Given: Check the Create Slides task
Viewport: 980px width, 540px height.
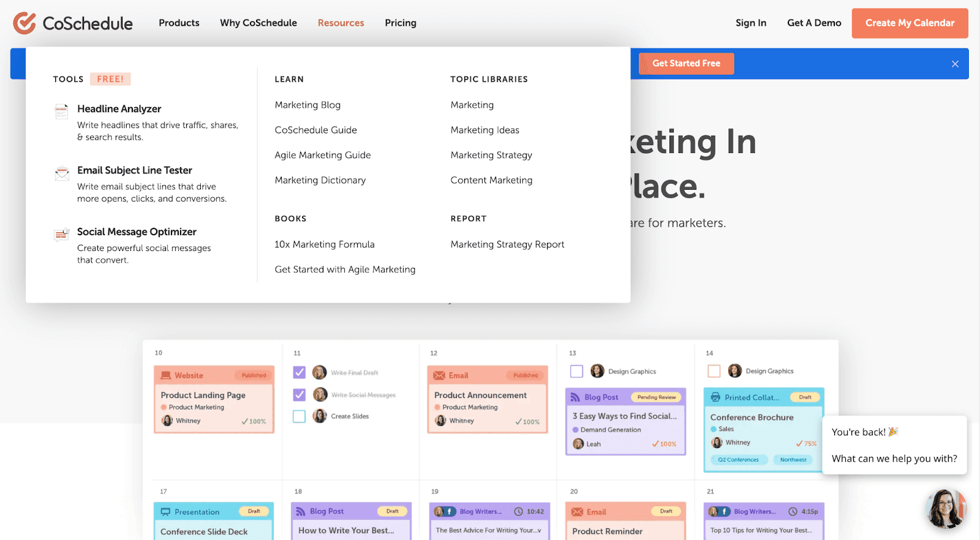Looking at the screenshot, I should click(x=299, y=416).
